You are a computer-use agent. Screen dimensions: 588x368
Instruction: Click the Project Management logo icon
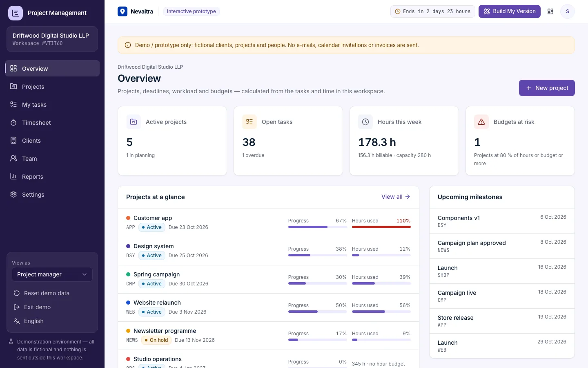click(x=16, y=13)
